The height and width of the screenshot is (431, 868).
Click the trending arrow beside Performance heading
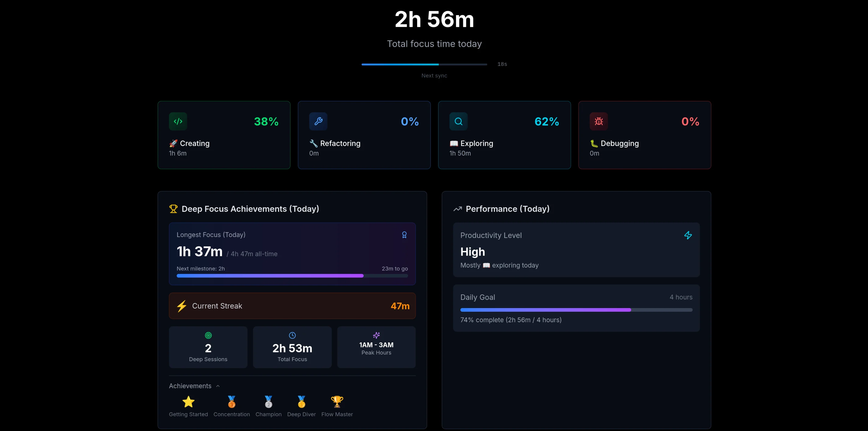coord(457,209)
